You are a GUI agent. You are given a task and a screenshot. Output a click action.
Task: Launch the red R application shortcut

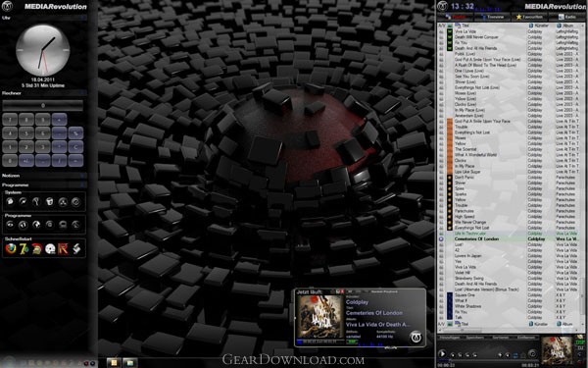point(63,248)
